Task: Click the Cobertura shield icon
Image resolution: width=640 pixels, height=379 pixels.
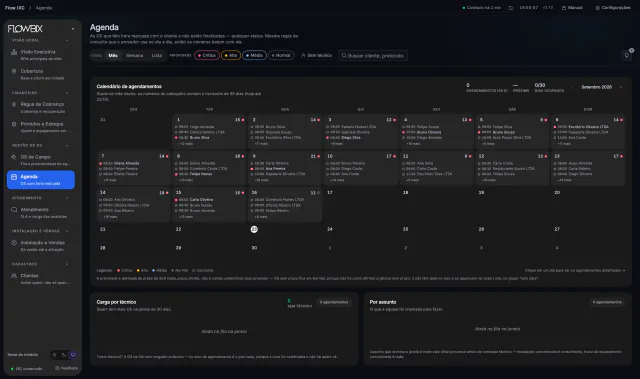Action: point(14,71)
